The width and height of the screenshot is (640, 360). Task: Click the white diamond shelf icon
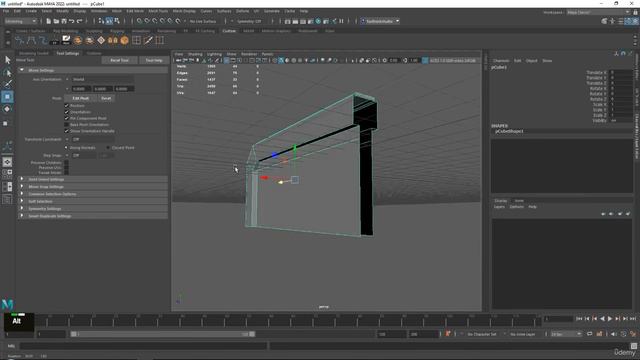(x=101, y=40)
